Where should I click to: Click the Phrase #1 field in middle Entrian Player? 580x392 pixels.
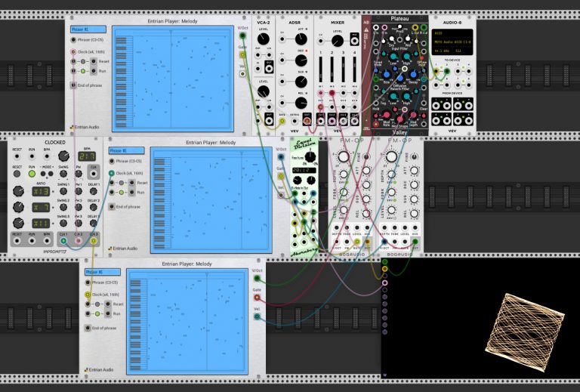point(127,150)
